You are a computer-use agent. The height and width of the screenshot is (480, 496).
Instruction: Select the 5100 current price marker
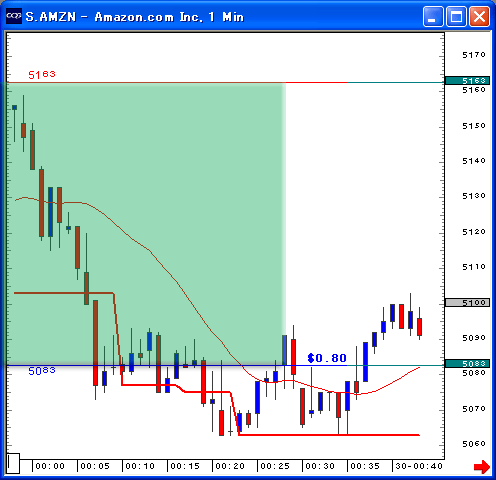pyautogui.click(x=467, y=302)
